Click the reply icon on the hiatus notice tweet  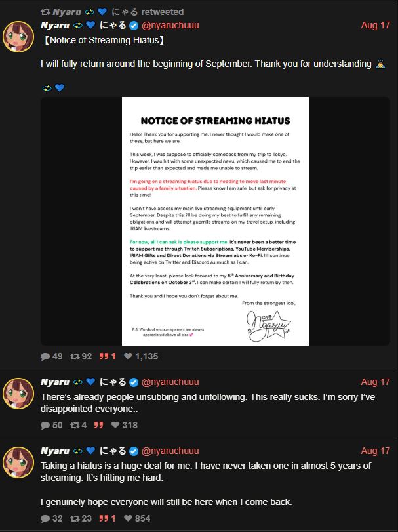coord(45,356)
